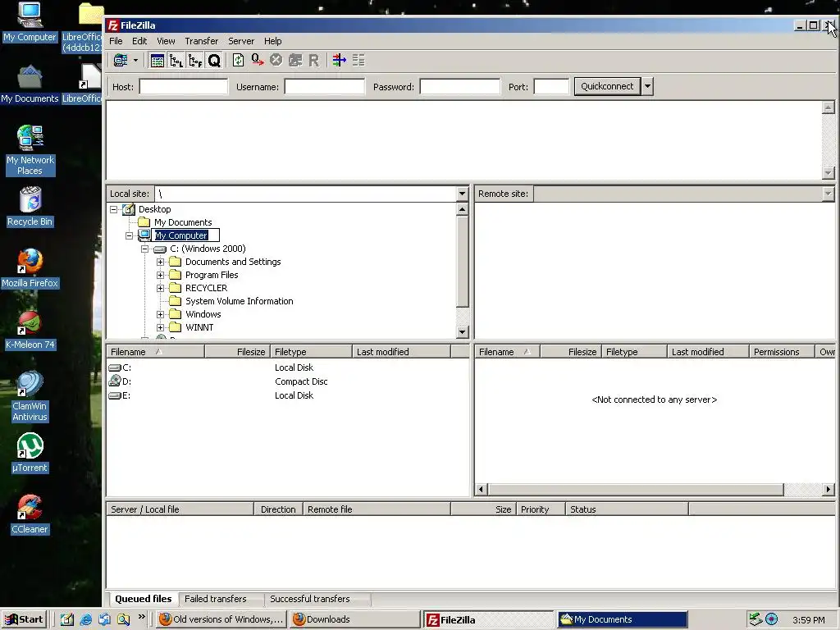
Task: Click message log scrollbar up arrow
Action: click(x=829, y=107)
